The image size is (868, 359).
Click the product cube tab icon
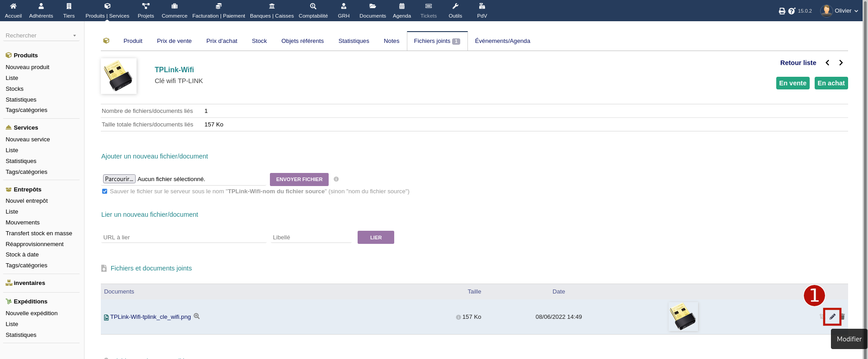[x=106, y=41]
